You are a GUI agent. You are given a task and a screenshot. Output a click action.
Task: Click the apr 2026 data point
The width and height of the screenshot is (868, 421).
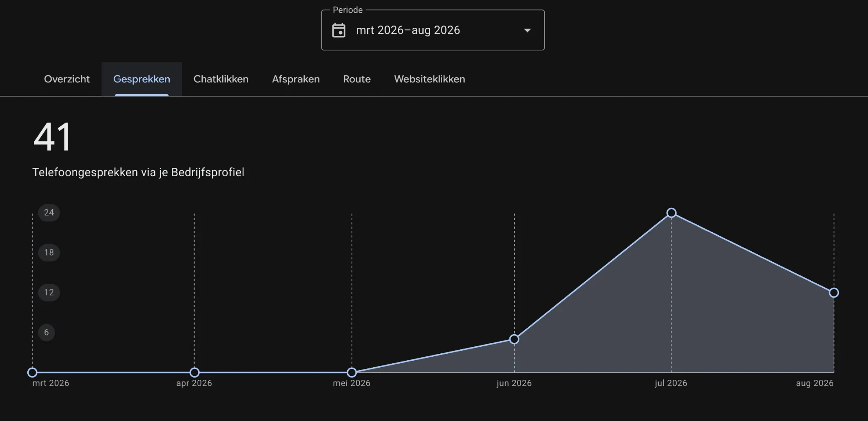tap(194, 372)
